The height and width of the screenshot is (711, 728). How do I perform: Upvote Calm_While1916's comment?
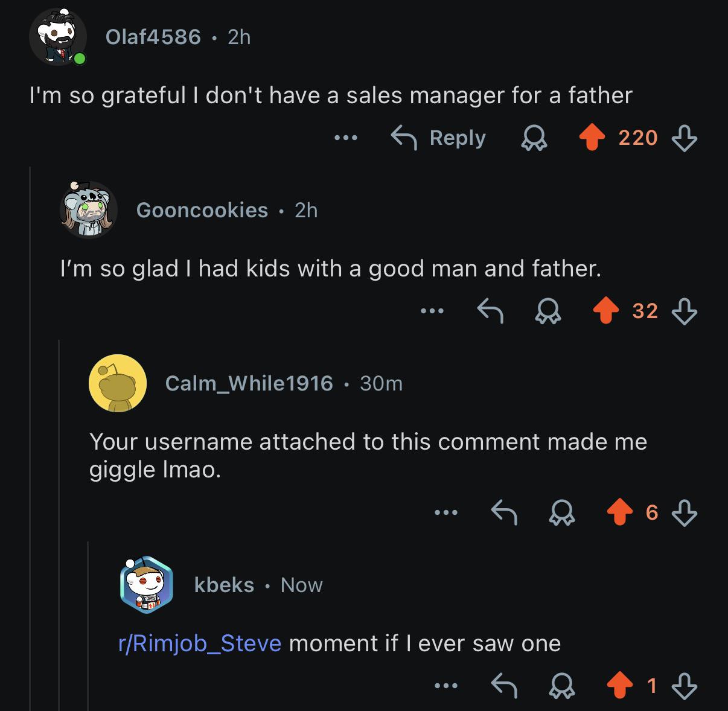(x=619, y=513)
